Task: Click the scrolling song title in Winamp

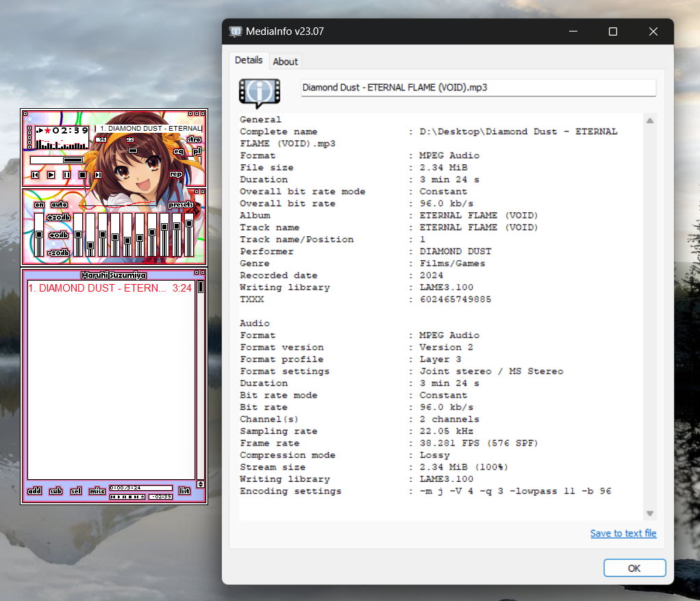Action: pos(151,129)
